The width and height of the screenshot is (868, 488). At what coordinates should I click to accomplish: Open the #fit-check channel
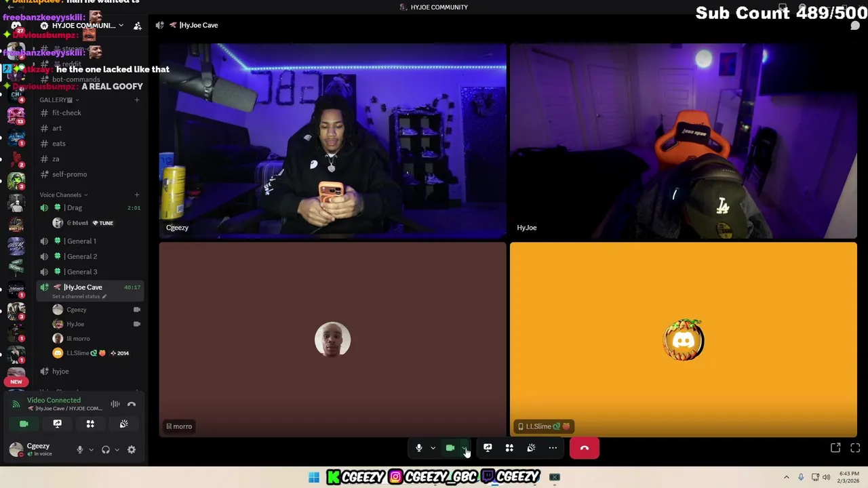tap(90, 113)
